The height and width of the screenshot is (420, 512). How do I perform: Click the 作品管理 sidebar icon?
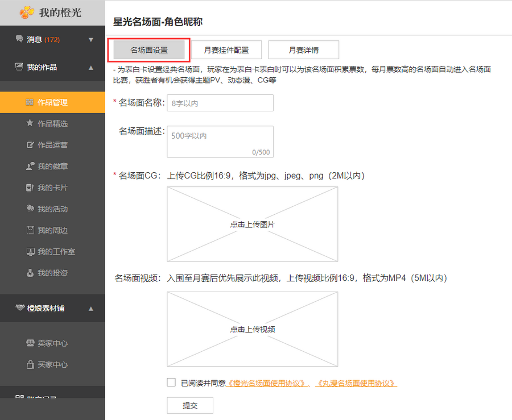click(x=30, y=103)
